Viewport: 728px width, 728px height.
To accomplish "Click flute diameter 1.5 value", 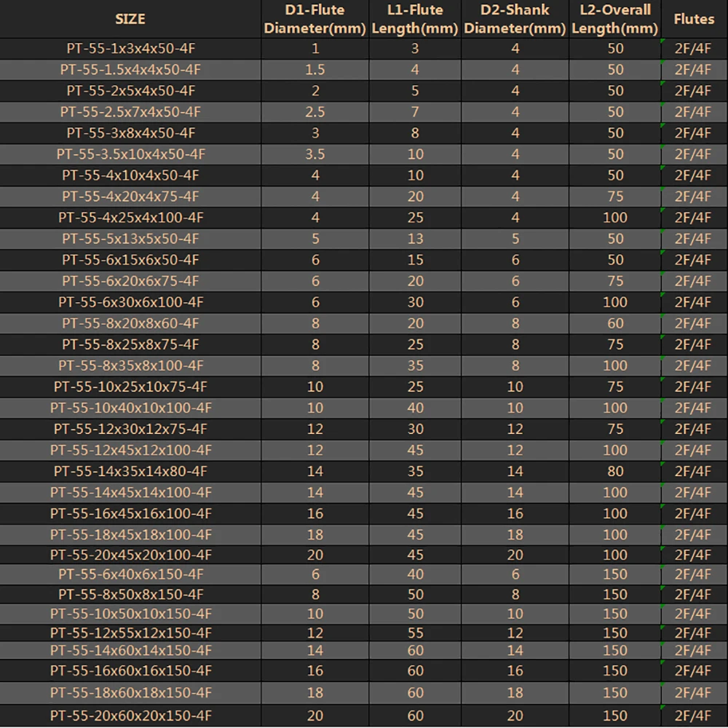I will coord(314,70).
